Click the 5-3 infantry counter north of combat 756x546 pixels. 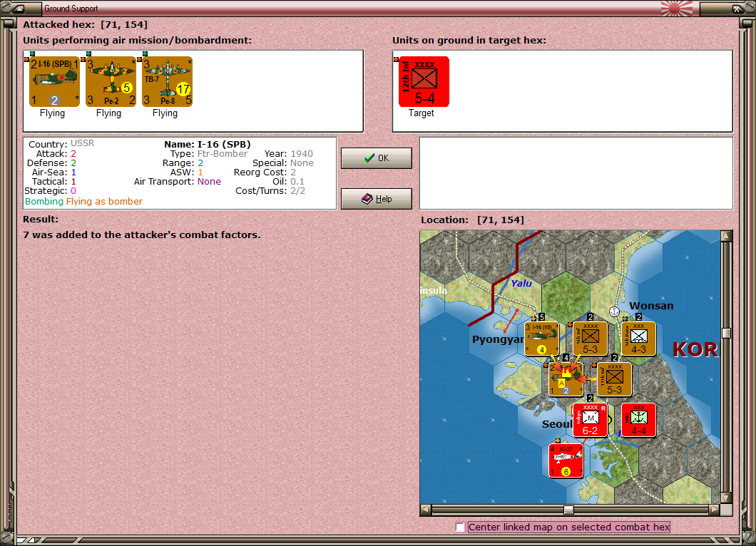pos(590,339)
